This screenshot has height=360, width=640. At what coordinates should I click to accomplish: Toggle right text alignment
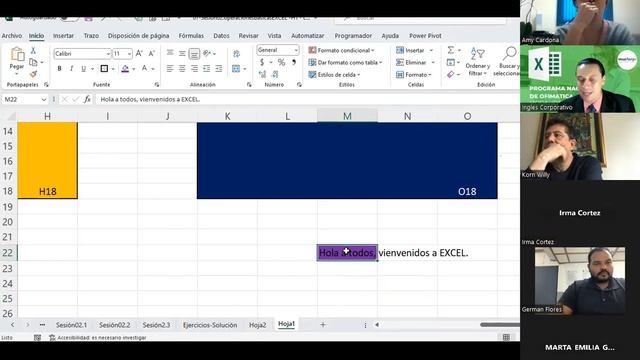(194, 69)
